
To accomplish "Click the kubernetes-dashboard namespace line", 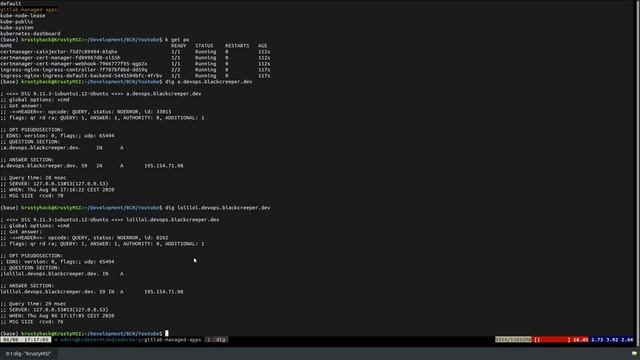I will [30, 33].
